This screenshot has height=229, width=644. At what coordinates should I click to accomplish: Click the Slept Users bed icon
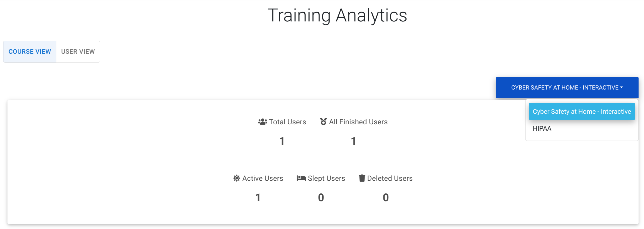tap(301, 178)
